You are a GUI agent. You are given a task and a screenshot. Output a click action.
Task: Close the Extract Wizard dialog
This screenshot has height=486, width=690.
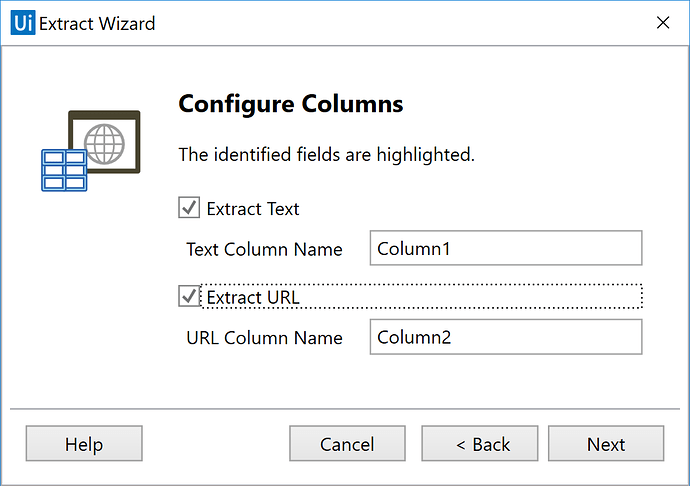[662, 22]
